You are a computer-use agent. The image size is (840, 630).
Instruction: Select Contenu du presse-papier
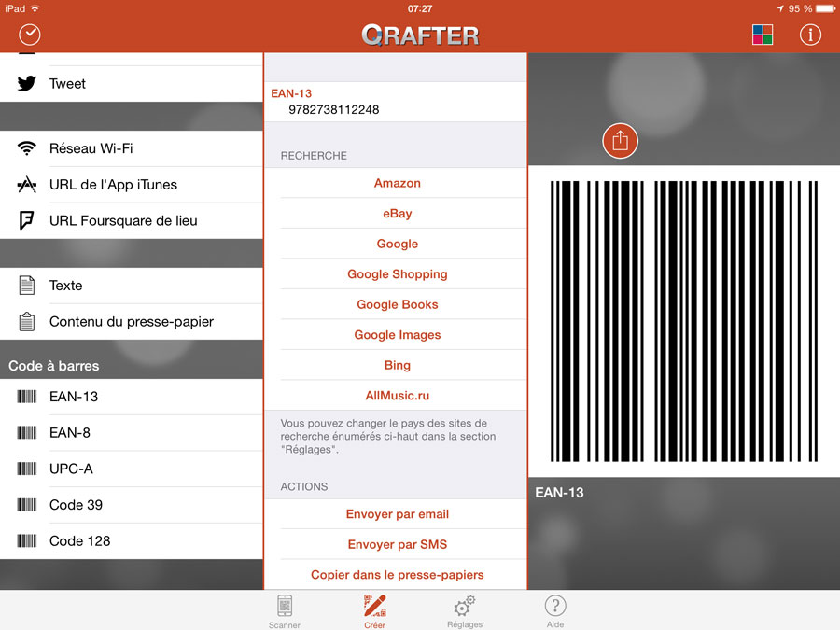pos(132,321)
